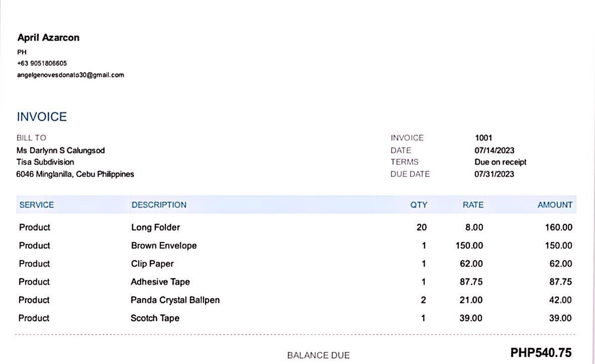Select invoice number 1001
595x364 pixels.
483,138
